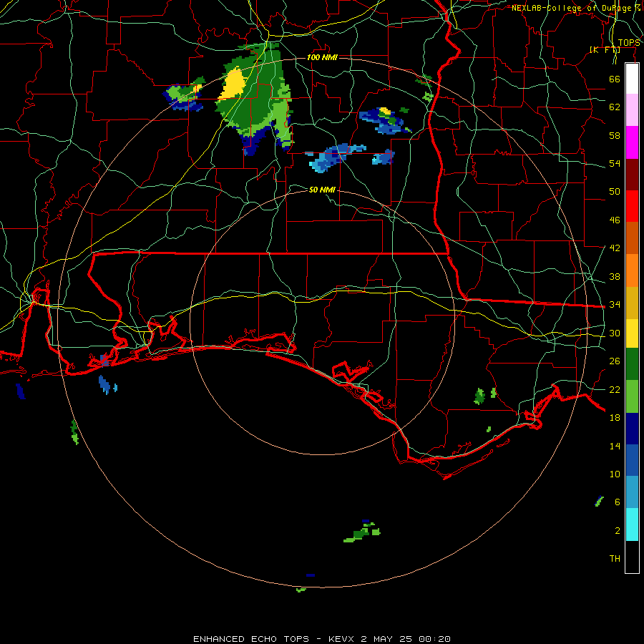This screenshot has width=644, height=644.
Task: Select the medium blue legend swatch
Action: coord(632,460)
